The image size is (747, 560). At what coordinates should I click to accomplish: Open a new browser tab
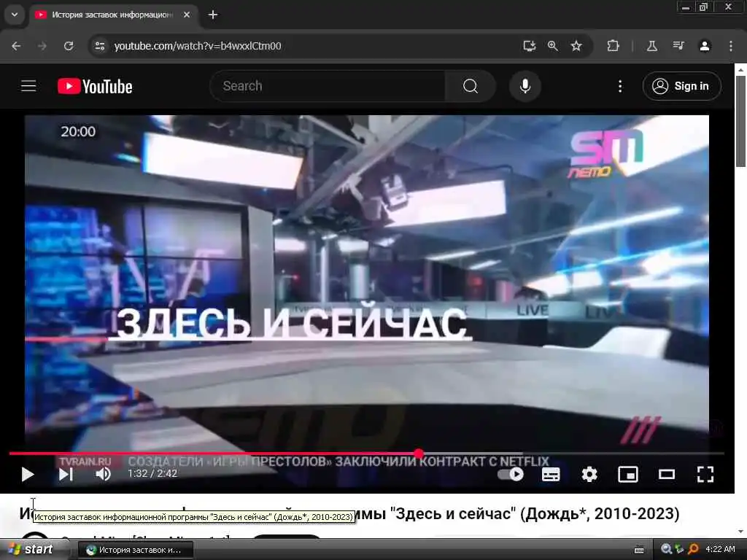tap(213, 15)
